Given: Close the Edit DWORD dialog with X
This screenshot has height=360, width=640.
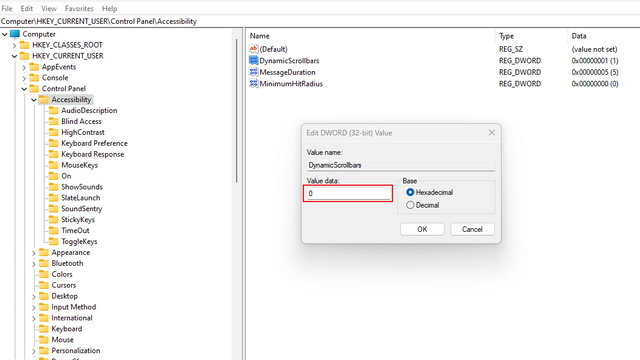Looking at the screenshot, I should (491, 132).
